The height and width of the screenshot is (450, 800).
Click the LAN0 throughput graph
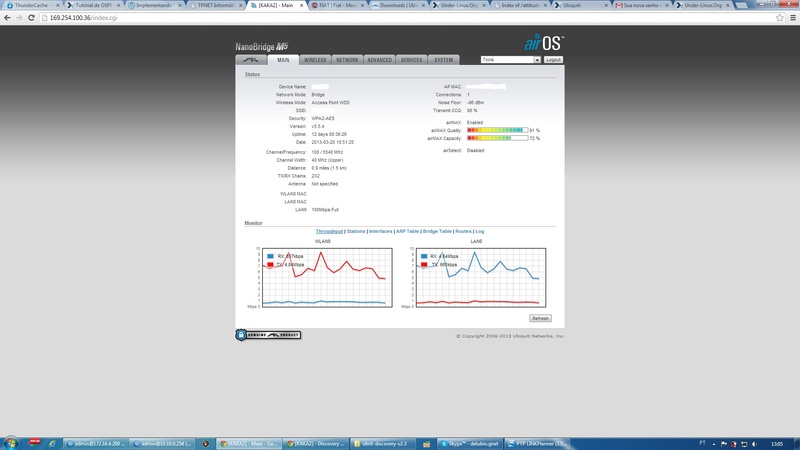coord(481,278)
